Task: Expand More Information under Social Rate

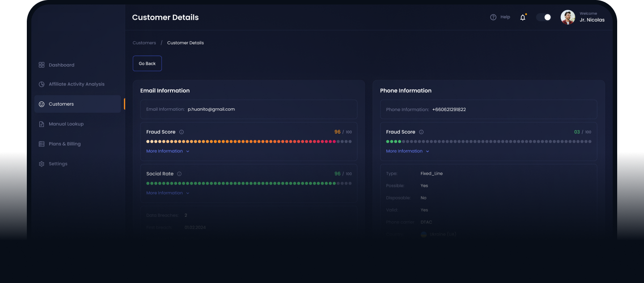Action: point(165,193)
